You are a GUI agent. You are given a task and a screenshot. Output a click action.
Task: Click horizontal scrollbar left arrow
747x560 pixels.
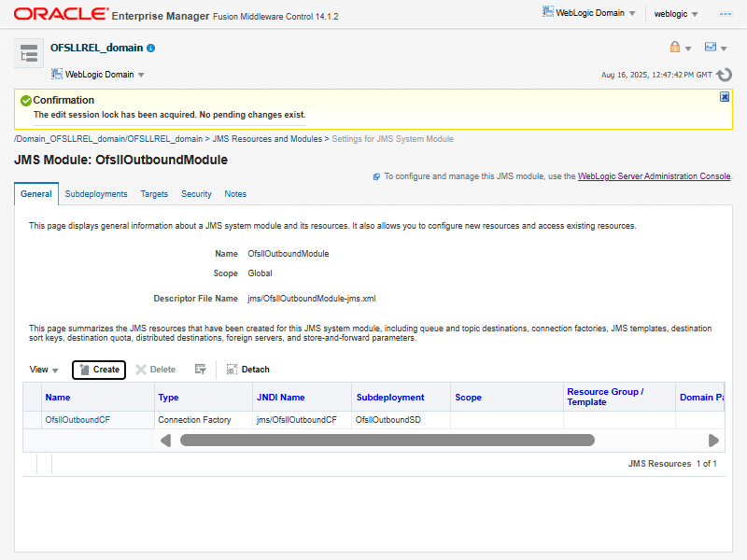pos(166,441)
